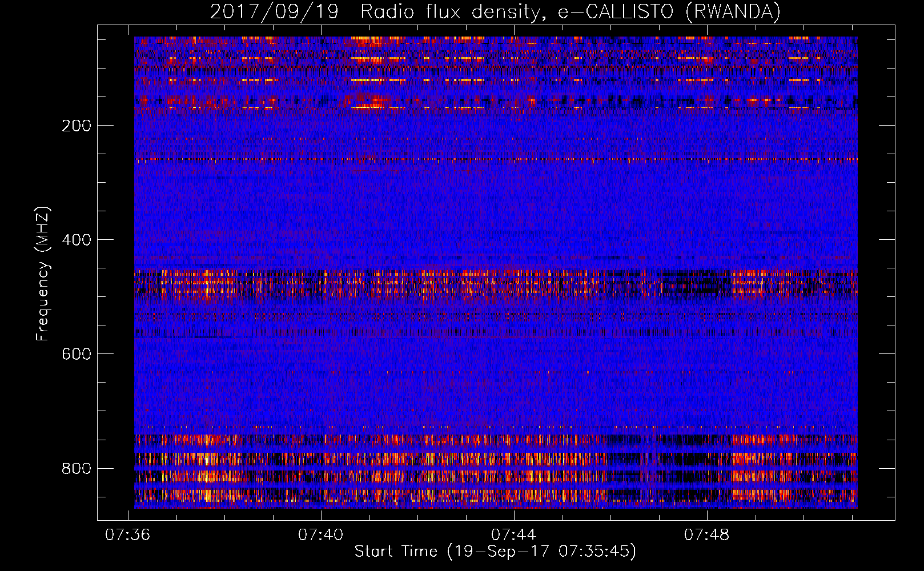
Task: Click the 07:36 time axis label
Action: click(128, 534)
